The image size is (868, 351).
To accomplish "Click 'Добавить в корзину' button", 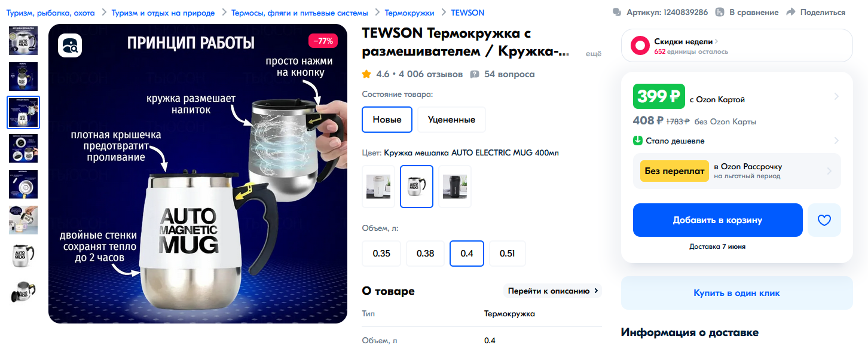I will 717,220.
